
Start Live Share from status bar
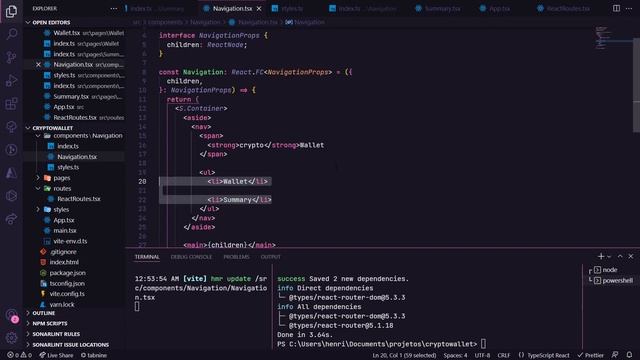pyautogui.click(x=56, y=355)
